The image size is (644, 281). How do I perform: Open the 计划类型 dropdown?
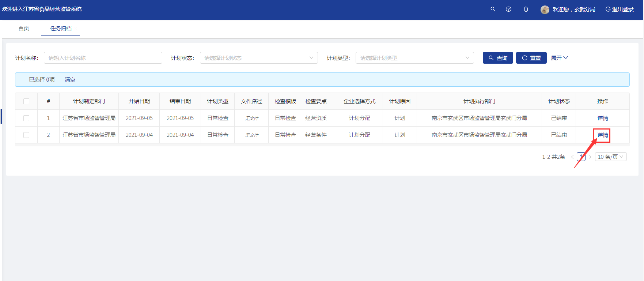[x=414, y=58]
